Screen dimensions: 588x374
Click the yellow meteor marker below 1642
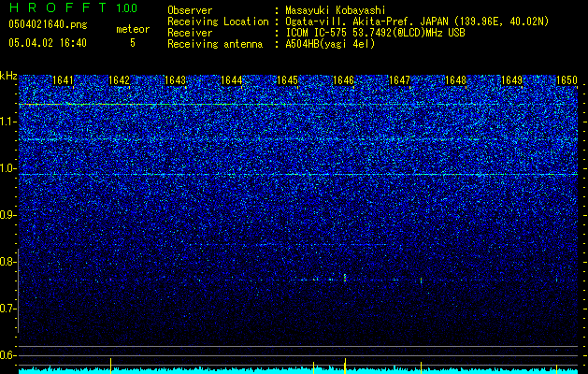click(110, 367)
